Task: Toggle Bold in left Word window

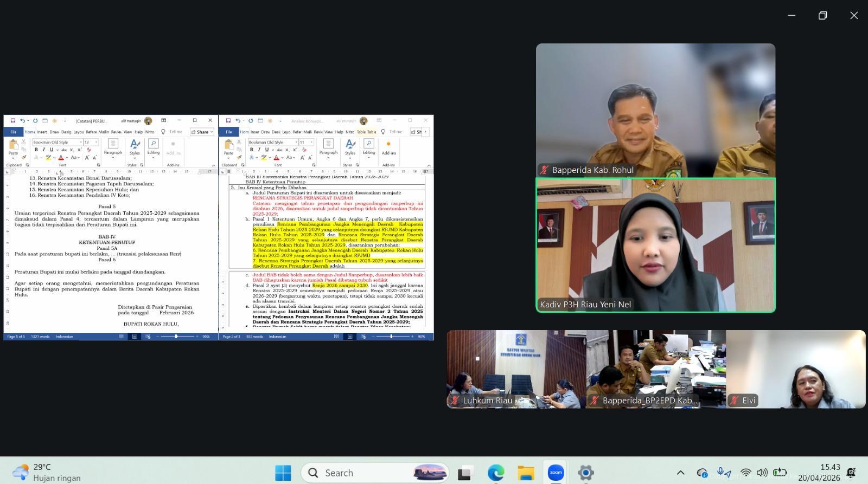Action: 36,150
